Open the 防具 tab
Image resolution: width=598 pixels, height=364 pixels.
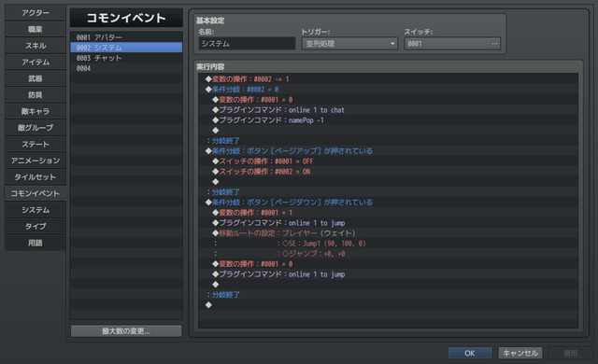click(x=36, y=95)
